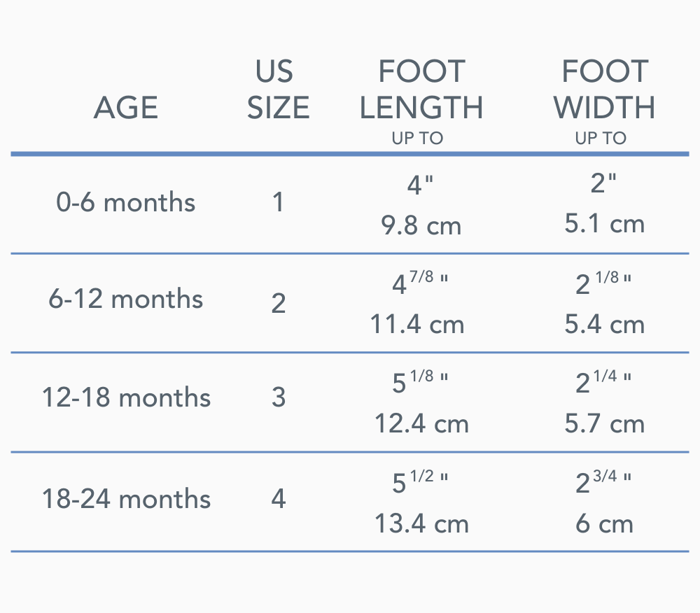Select the 12-18 months age cell
Screen dimensions: 700x613
point(126,398)
